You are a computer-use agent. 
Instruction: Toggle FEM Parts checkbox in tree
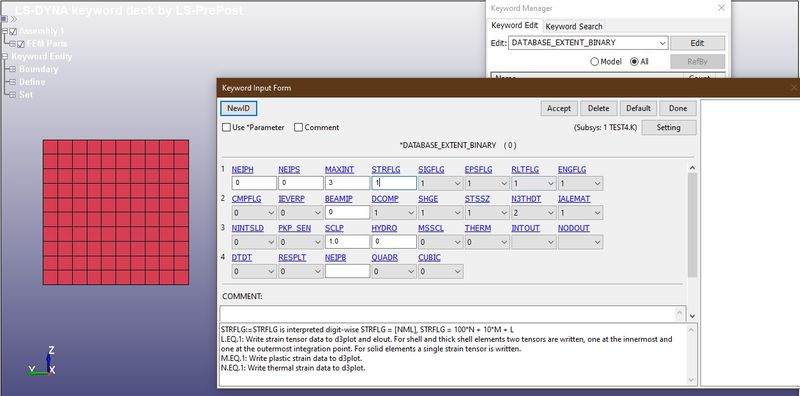[x=21, y=44]
